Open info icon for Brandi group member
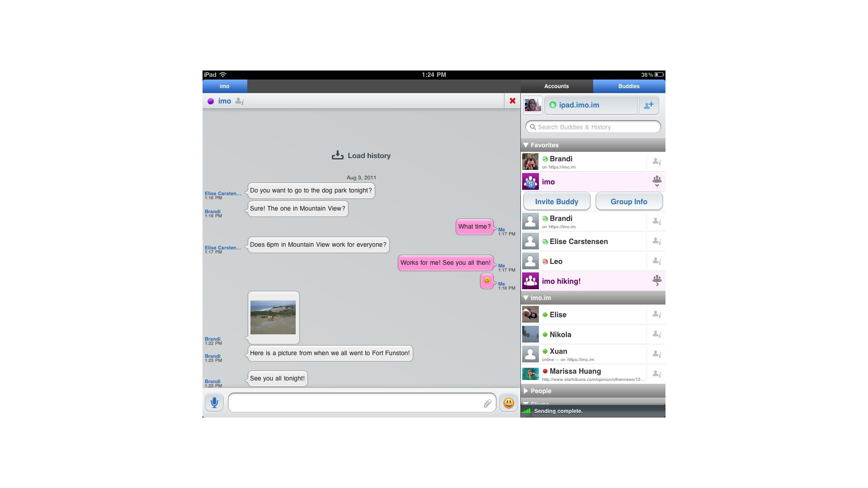This screenshot has width=868, height=488. pyautogui.click(x=657, y=221)
